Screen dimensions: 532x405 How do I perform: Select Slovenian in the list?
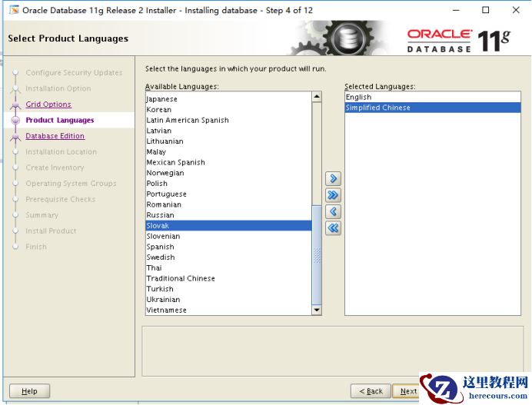coord(228,236)
